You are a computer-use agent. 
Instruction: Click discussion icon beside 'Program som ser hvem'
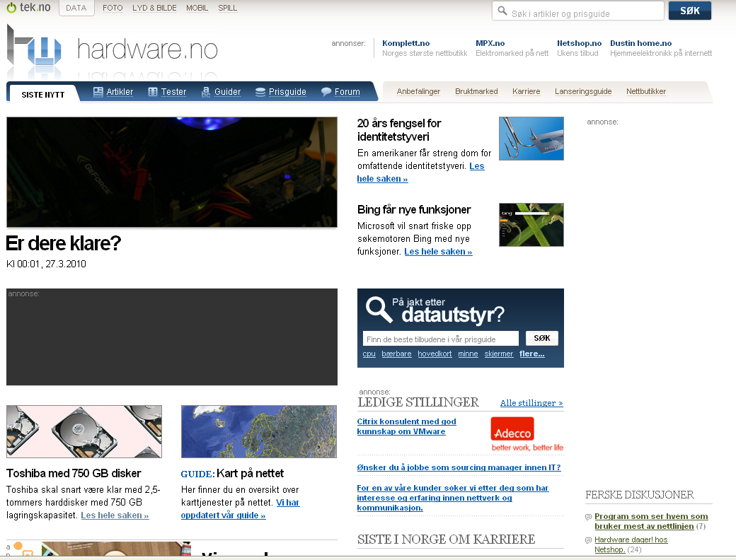coord(588,517)
